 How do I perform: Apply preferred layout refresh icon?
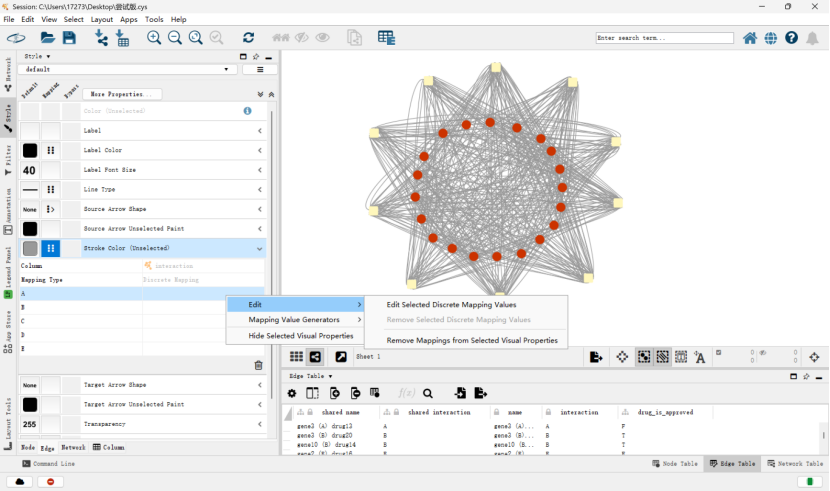point(248,38)
